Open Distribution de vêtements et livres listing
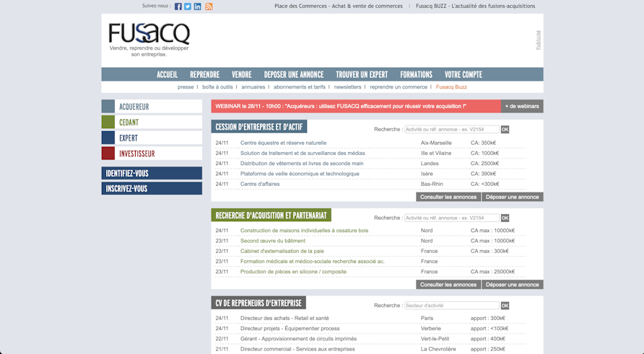The image size is (644, 354). pos(302,163)
